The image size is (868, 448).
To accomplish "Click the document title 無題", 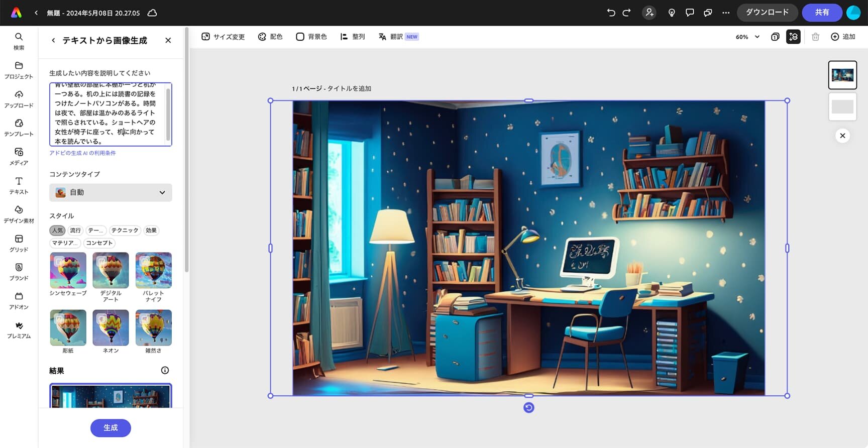I will coord(93,13).
